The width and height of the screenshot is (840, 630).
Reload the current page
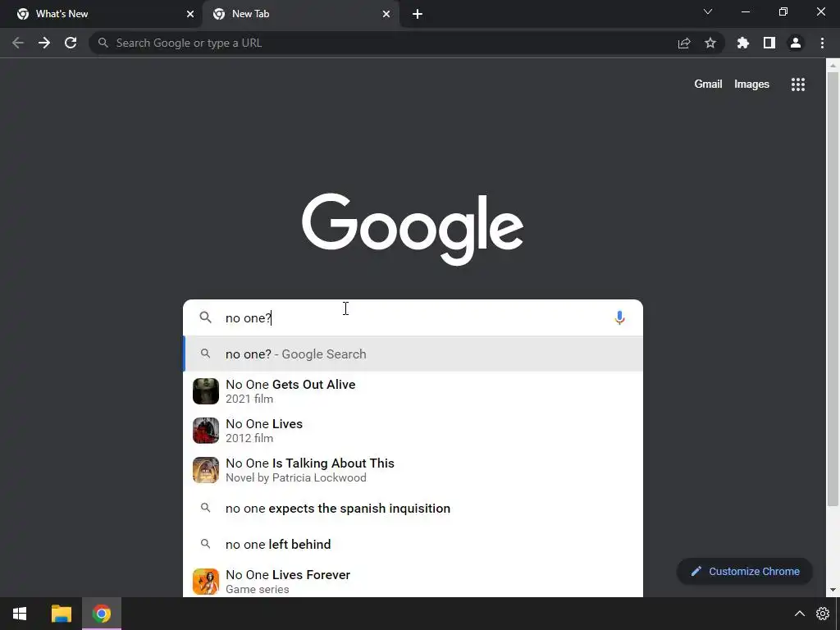[71, 43]
